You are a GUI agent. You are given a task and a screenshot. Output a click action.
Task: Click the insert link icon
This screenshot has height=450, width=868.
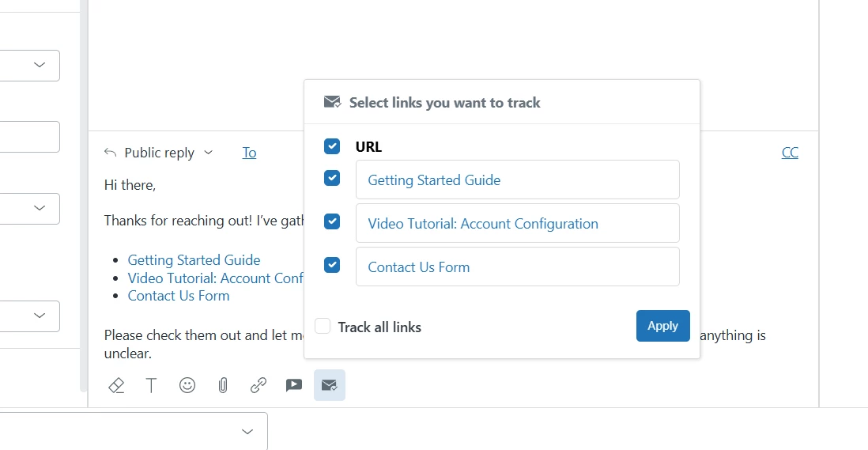pos(259,385)
